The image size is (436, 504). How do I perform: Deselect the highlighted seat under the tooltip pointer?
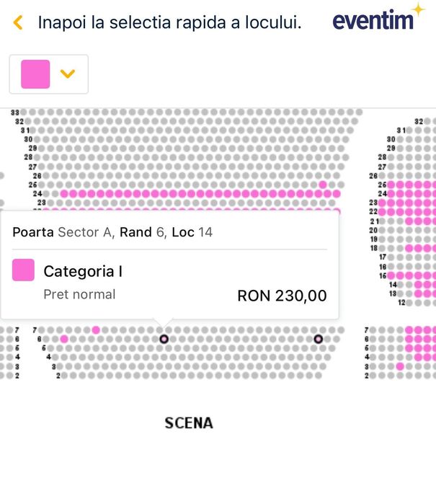tap(164, 339)
